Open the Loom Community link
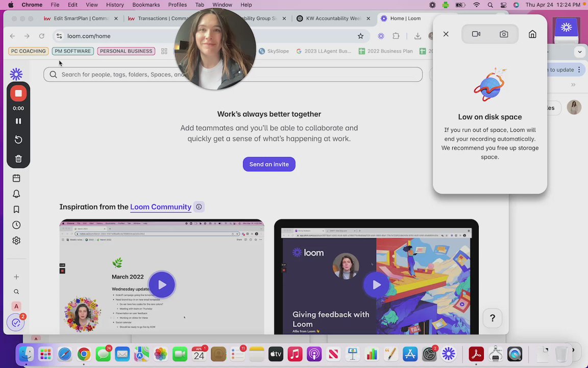Image resolution: width=588 pixels, height=368 pixels. coord(160,207)
